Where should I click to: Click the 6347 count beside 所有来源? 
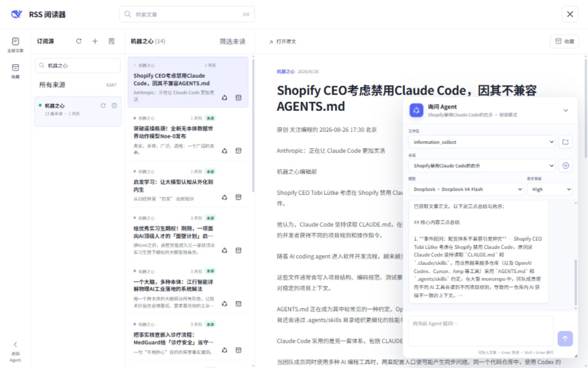(x=111, y=85)
